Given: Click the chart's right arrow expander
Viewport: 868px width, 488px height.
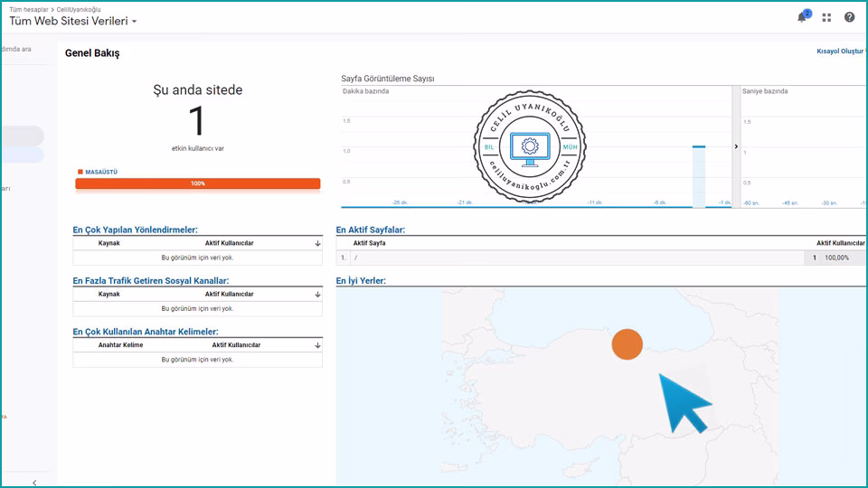Looking at the screenshot, I should [x=736, y=146].
